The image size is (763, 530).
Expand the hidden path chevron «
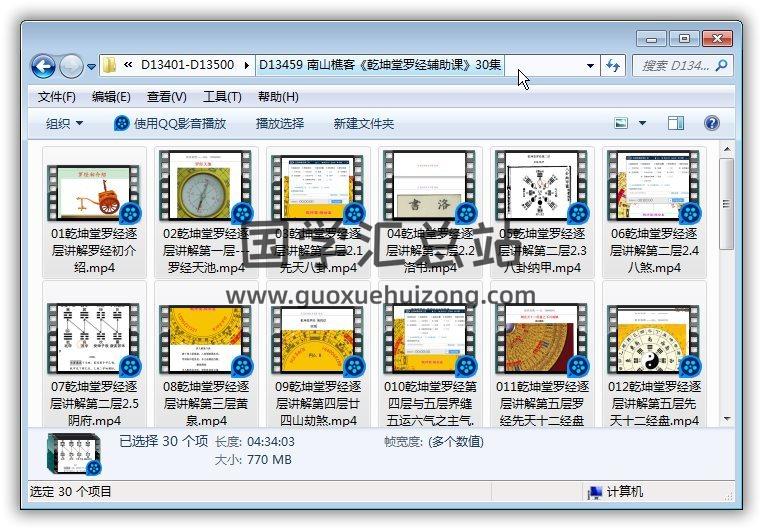click(128, 65)
